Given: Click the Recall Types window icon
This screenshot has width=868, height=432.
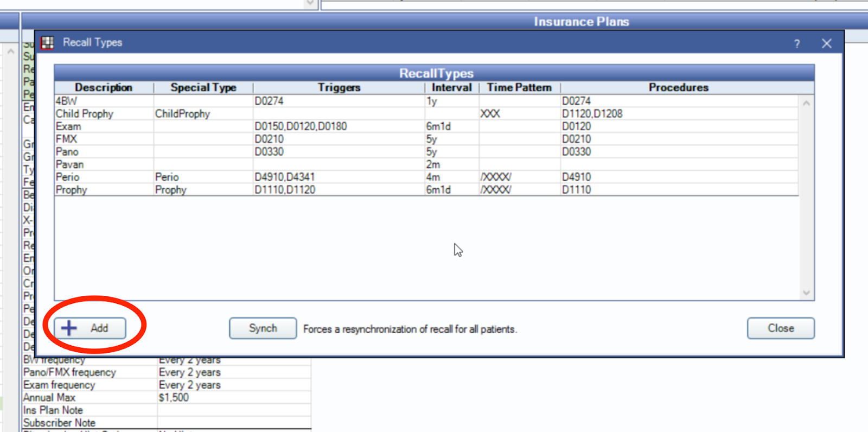Looking at the screenshot, I should [48, 43].
